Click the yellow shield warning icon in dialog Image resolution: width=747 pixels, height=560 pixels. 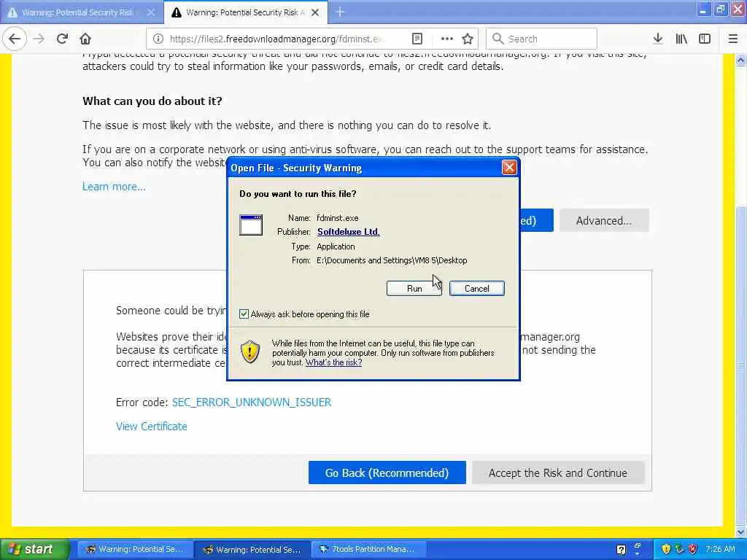point(249,351)
